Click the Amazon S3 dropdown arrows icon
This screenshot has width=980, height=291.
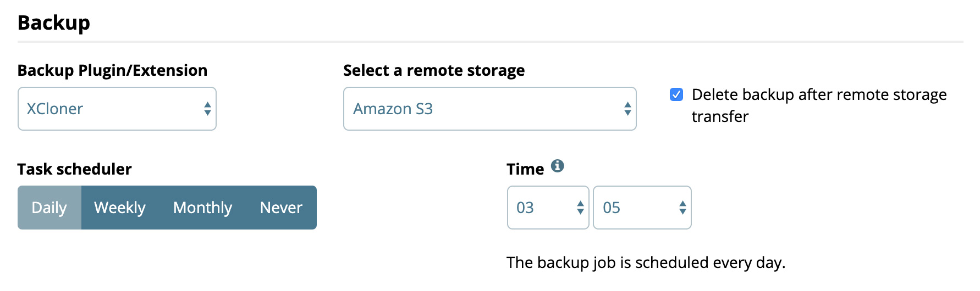coord(627,109)
